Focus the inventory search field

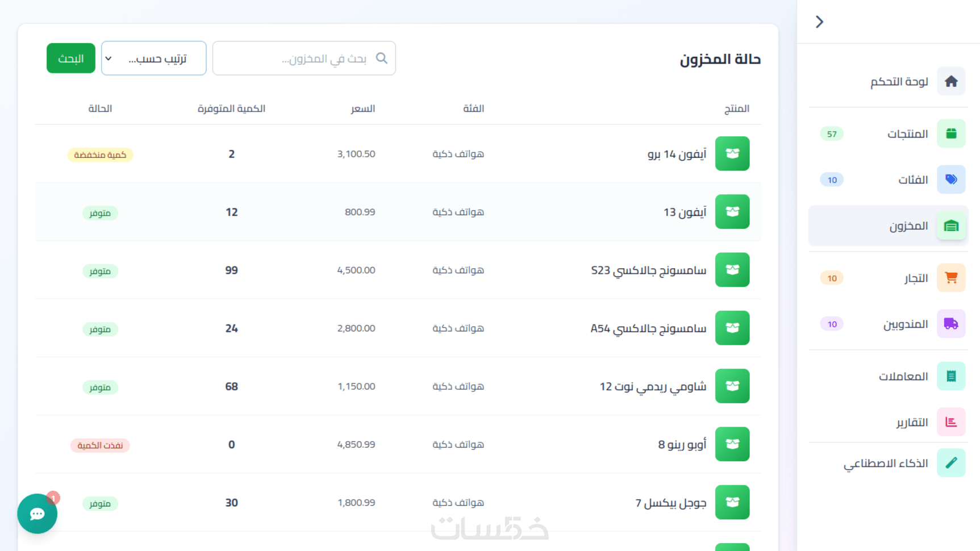tap(304, 58)
